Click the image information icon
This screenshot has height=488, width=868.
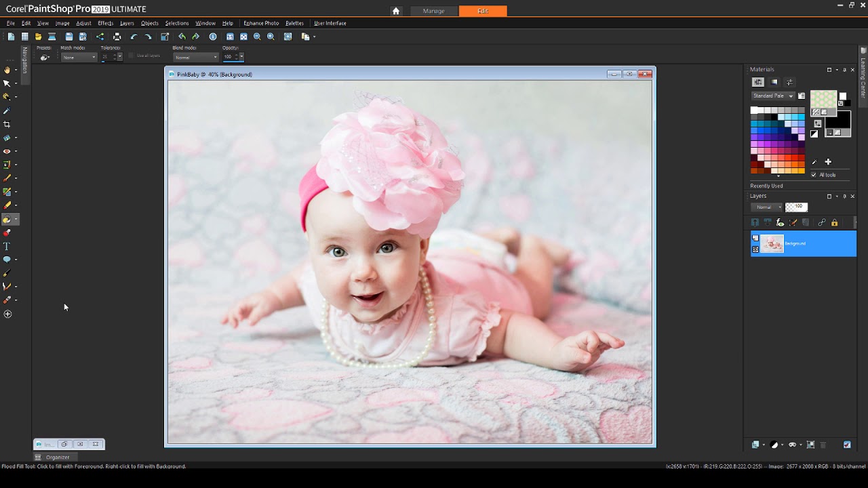[x=213, y=37]
